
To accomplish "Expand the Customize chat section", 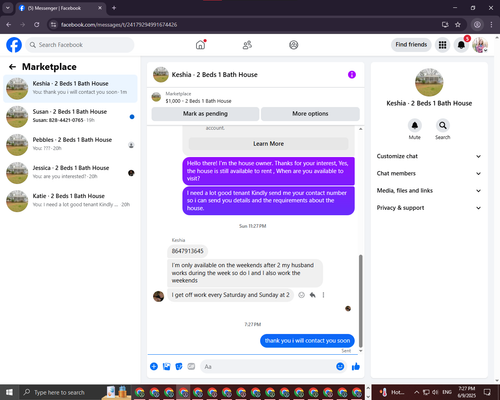I will pos(429,156).
